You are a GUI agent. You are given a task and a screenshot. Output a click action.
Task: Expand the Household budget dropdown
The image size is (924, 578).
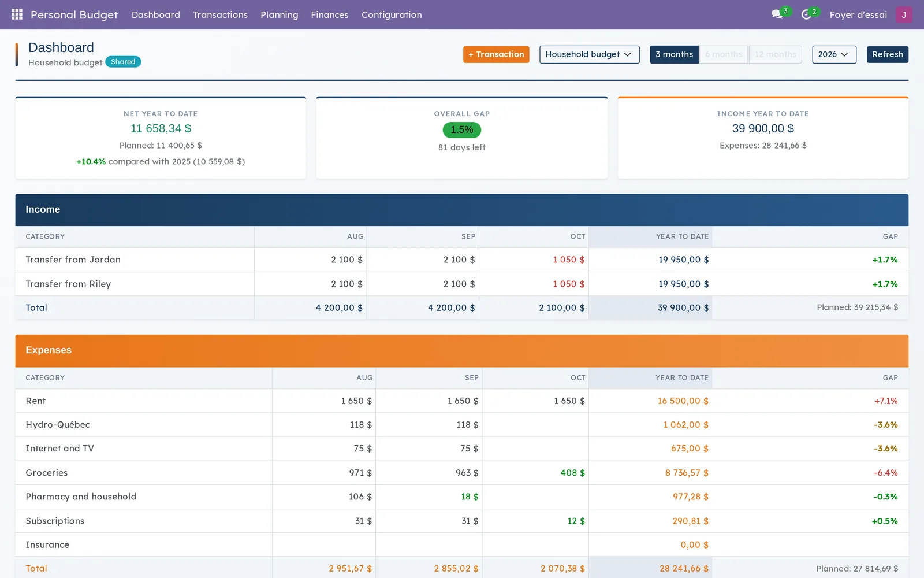click(x=589, y=54)
